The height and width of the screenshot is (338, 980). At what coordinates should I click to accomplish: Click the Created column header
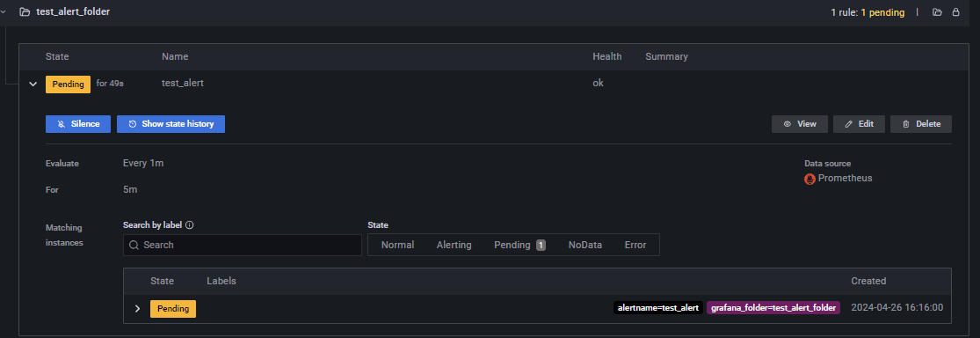tap(868, 281)
